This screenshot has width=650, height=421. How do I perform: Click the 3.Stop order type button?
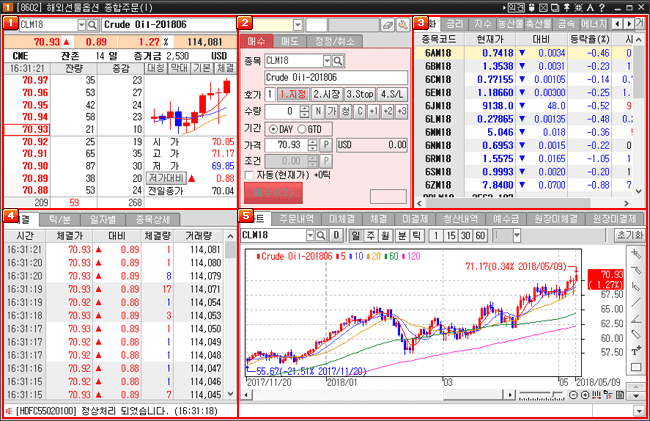(359, 94)
